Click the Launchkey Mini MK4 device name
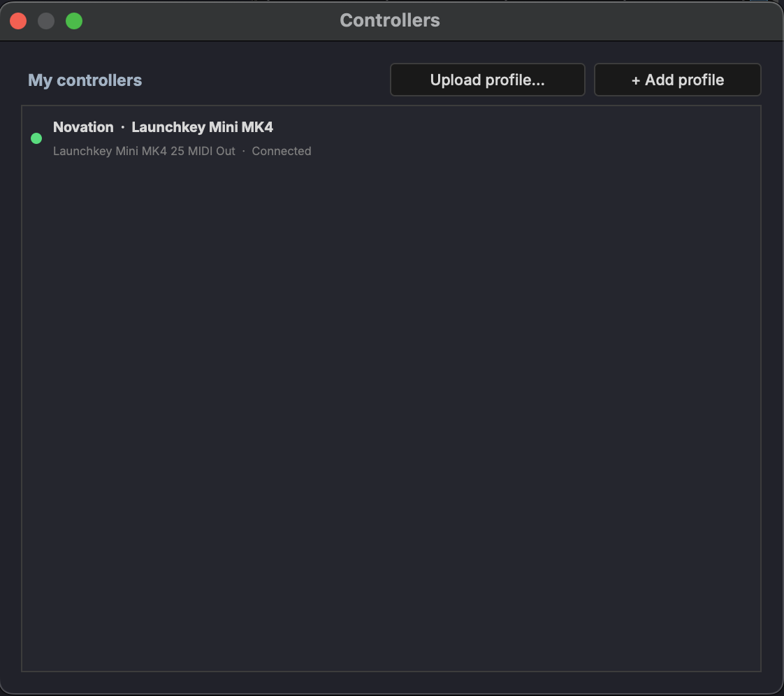 coord(202,127)
